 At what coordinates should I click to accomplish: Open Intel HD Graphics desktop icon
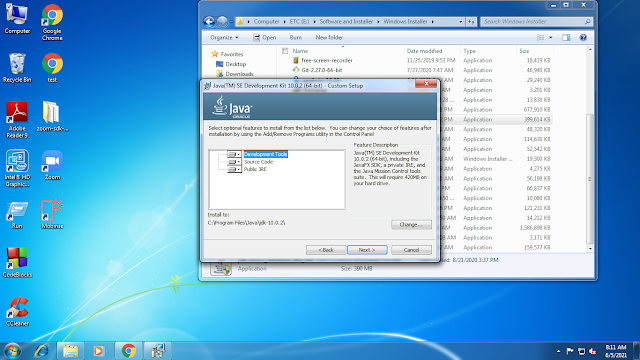17,168
